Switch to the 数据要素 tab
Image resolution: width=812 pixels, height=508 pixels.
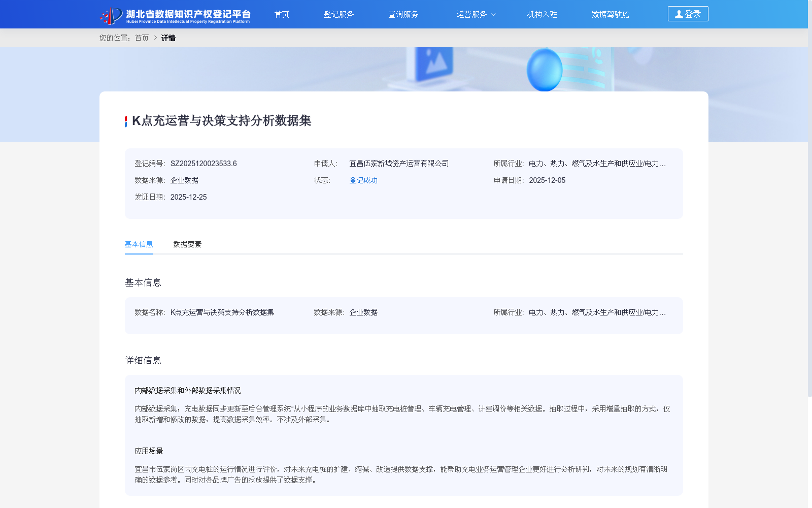click(187, 244)
